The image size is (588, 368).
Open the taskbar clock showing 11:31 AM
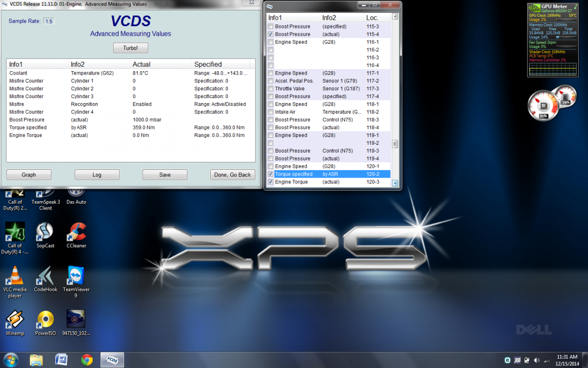(x=567, y=360)
